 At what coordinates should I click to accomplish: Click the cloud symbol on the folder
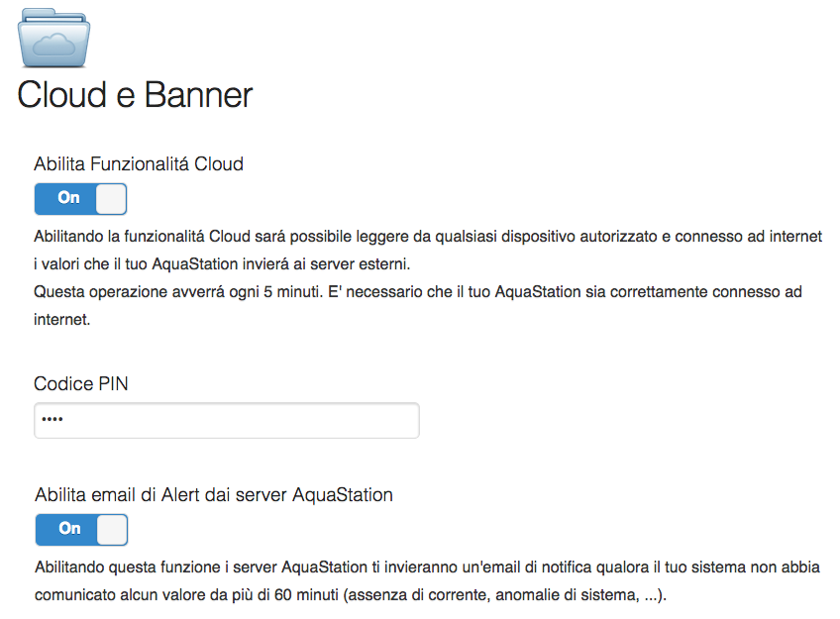[54, 44]
